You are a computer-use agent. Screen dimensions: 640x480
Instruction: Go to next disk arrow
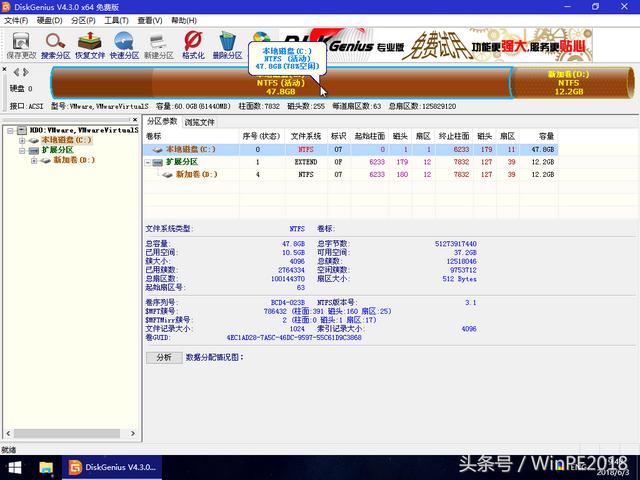pyautogui.click(x=26, y=73)
